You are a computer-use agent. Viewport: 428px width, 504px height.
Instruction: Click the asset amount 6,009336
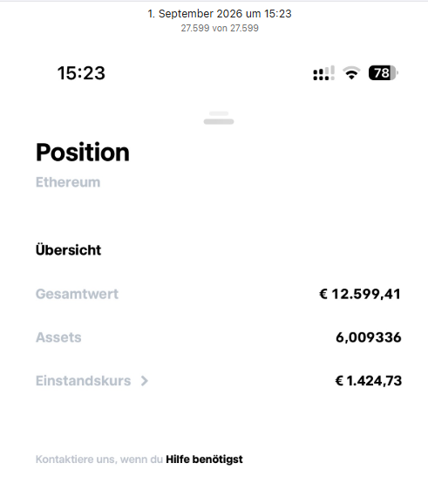point(369,337)
